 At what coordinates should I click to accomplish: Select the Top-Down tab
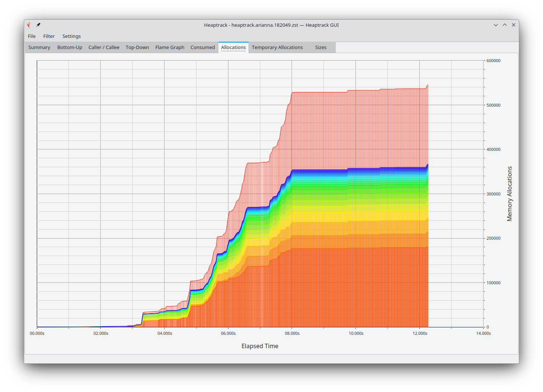tap(137, 47)
